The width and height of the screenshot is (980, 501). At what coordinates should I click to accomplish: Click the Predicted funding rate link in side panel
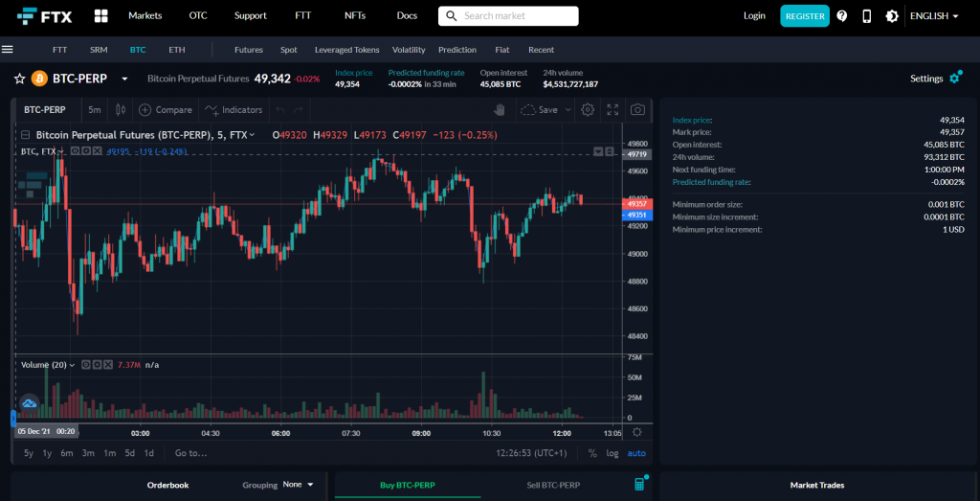711,182
